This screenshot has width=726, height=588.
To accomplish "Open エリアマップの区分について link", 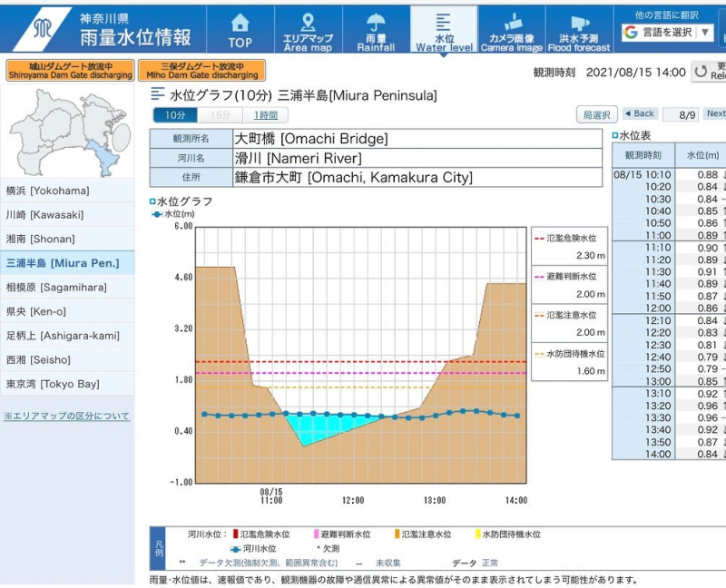I will pos(67,416).
